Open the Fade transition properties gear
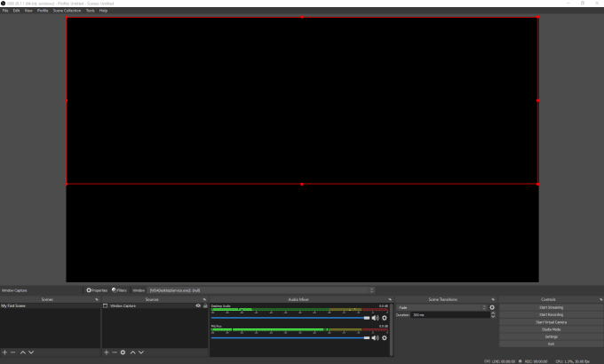604x364 pixels. pyautogui.click(x=492, y=307)
